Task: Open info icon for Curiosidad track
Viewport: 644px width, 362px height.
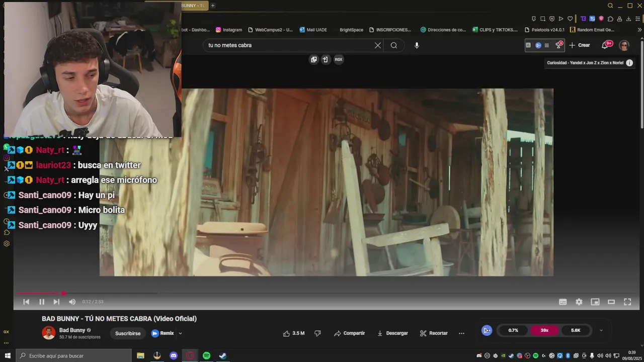Action: coord(629,63)
